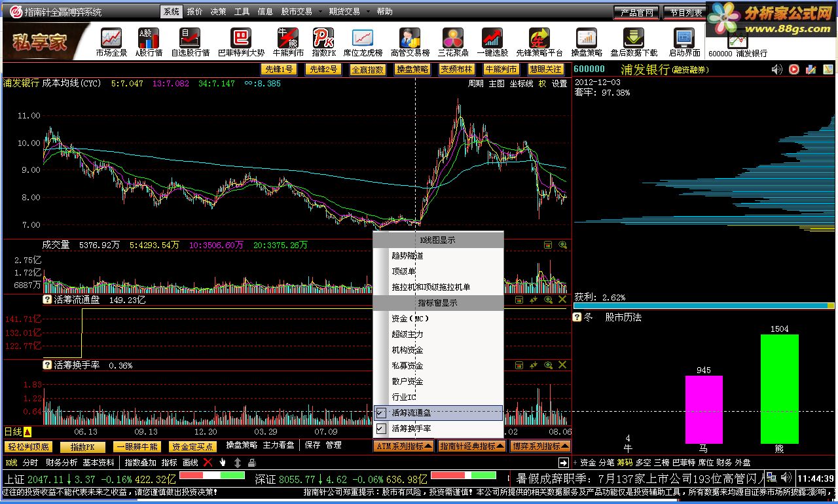838x504 pixels.
Task: Open the 报价 menu
Action: 194,12
